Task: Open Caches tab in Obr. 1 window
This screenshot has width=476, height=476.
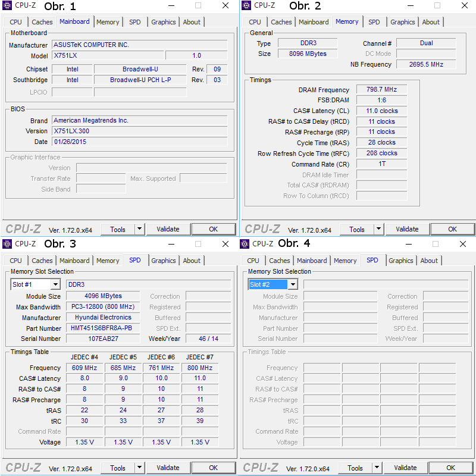Action: click(x=42, y=22)
